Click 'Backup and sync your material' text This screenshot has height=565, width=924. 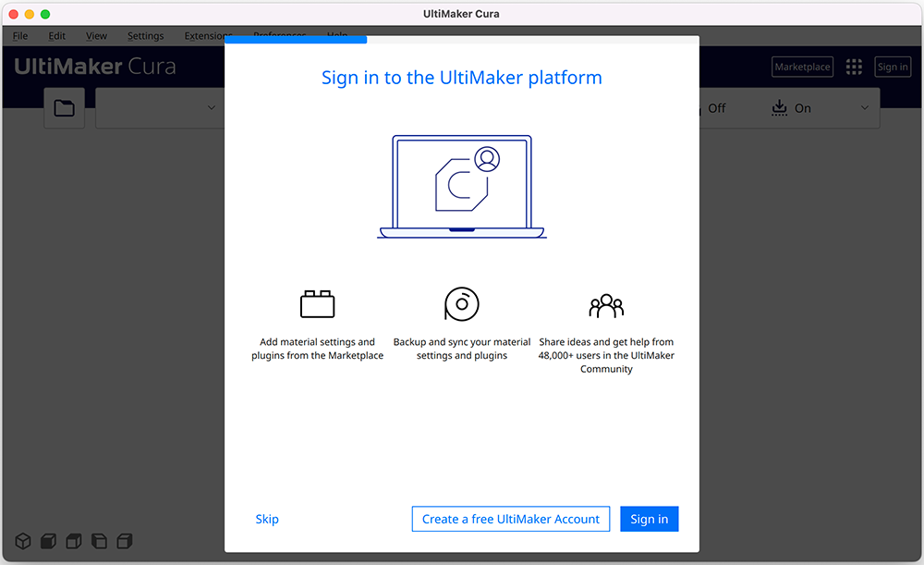tap(462, 349)
